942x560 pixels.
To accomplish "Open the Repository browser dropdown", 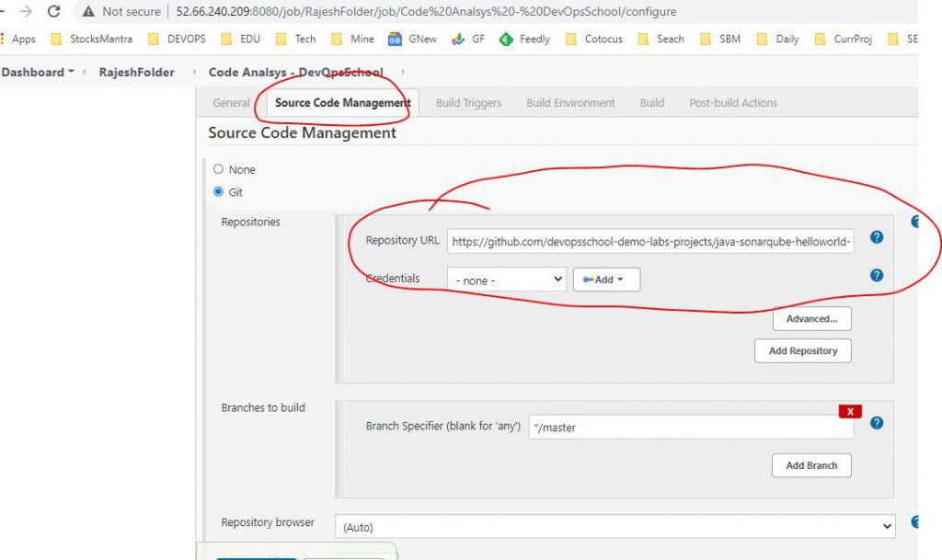I will 615,527.
